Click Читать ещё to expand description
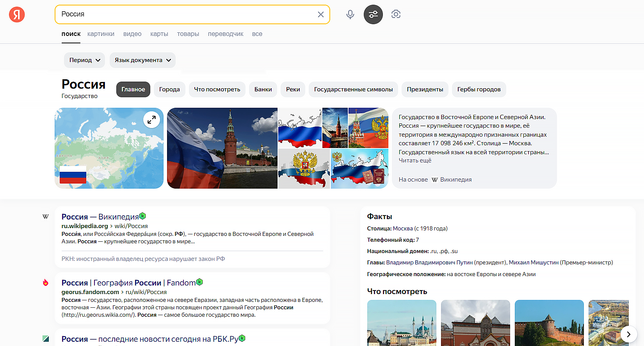Image resolution: width=644 pixels, height=346 pixels. click(415, 161)
